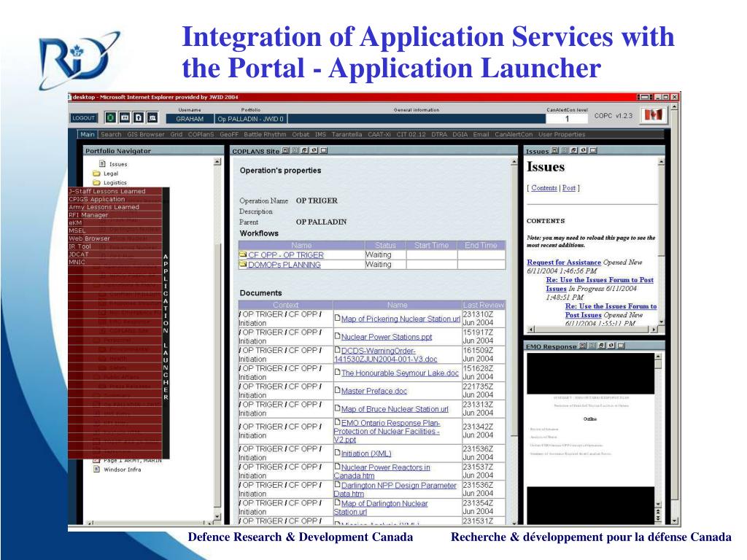Click the refresh icon in EMO Response header
747x560 pixels.
611,346
